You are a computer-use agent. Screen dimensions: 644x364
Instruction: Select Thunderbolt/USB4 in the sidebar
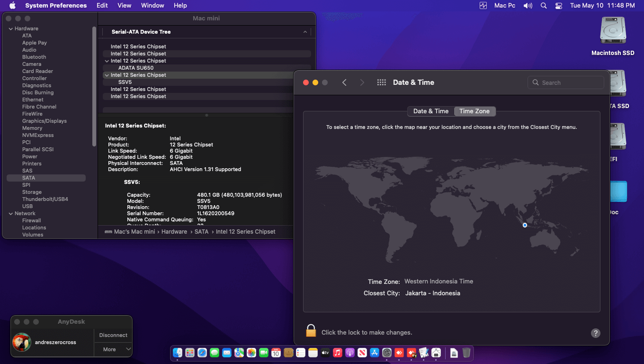pos(45,200)
